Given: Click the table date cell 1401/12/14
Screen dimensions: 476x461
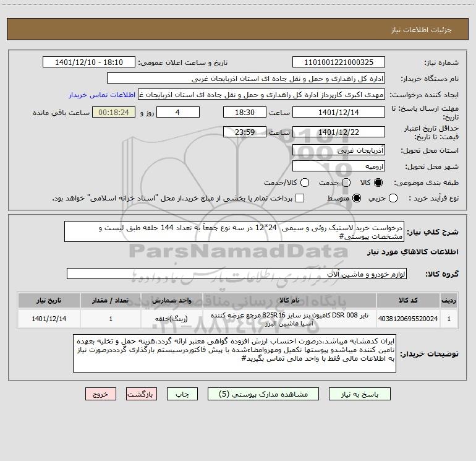Looking at the screenshot, I should tap(49, 319).
